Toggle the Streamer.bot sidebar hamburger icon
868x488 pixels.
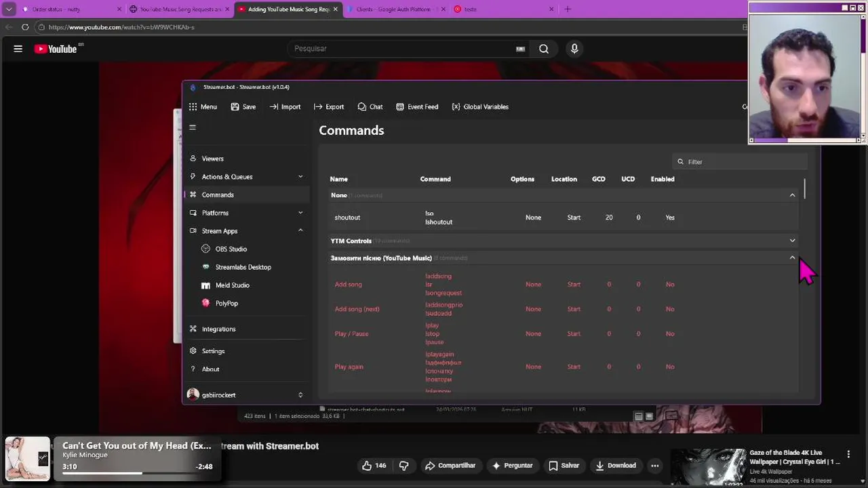[x=193, y=127]
